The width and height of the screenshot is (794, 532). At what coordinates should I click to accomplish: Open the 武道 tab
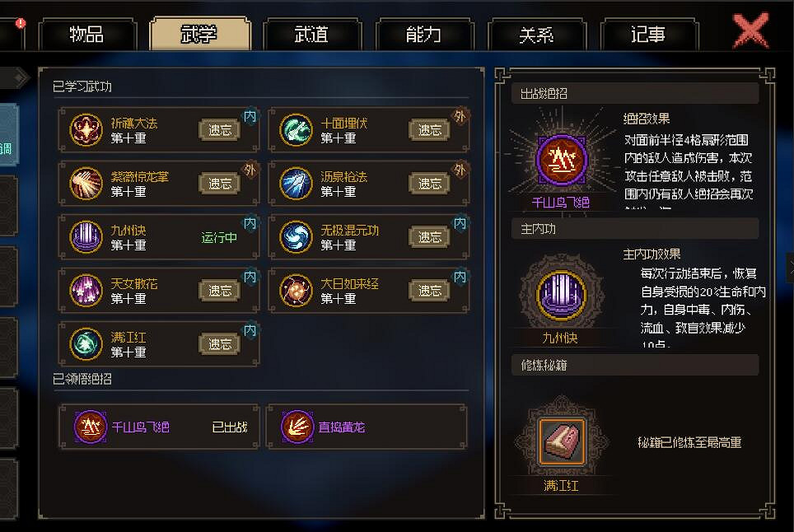[311, 35]
